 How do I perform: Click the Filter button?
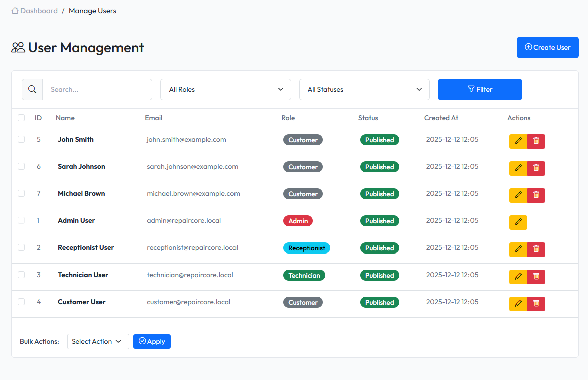(480, 89)
